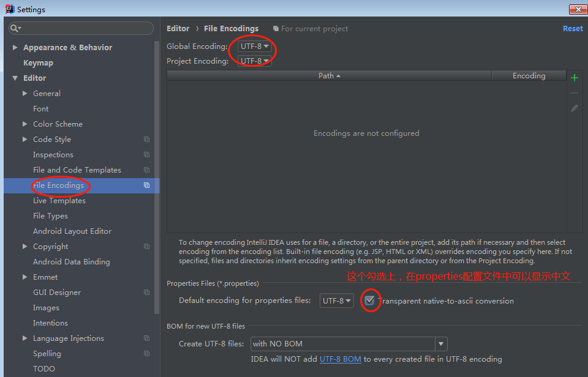Open the Keymap settings page

coord(38,63)
